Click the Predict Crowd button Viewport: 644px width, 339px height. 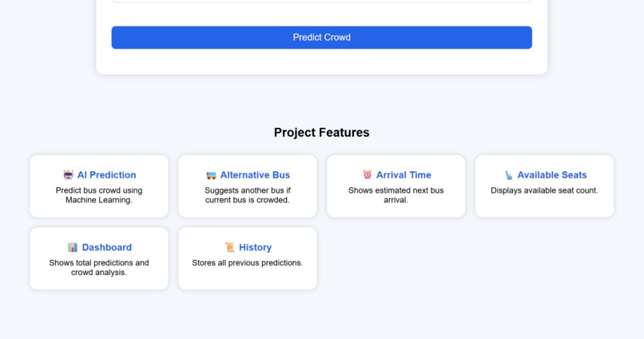[x=321, y=38]
